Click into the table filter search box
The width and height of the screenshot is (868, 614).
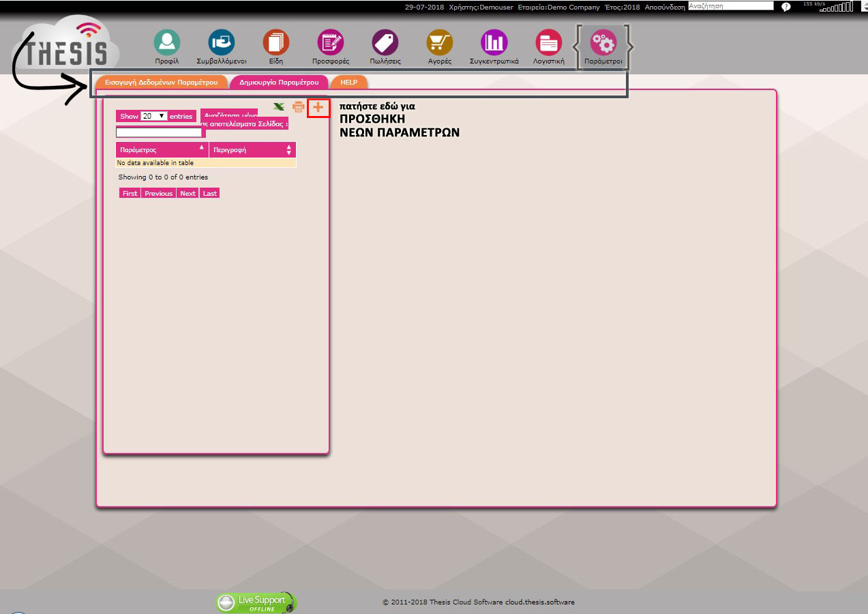159,132
